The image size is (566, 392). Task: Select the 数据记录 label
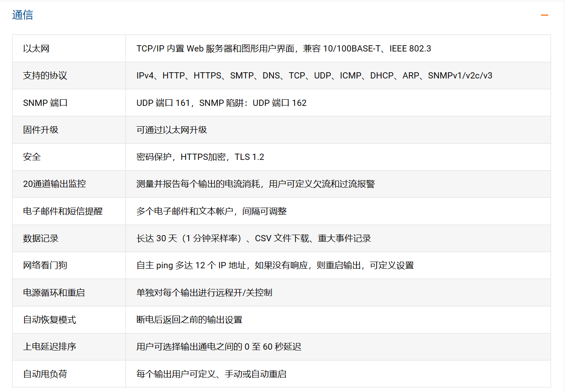(41, 238)
